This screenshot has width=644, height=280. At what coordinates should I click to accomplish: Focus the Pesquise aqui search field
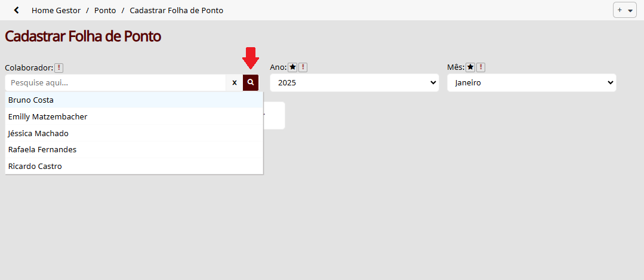pos(115,82)
